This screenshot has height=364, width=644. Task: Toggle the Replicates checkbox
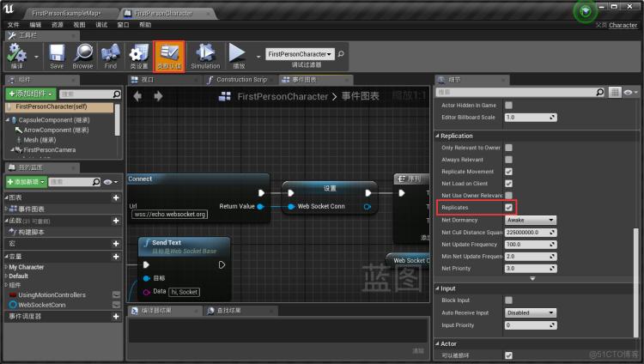point(508,208)
